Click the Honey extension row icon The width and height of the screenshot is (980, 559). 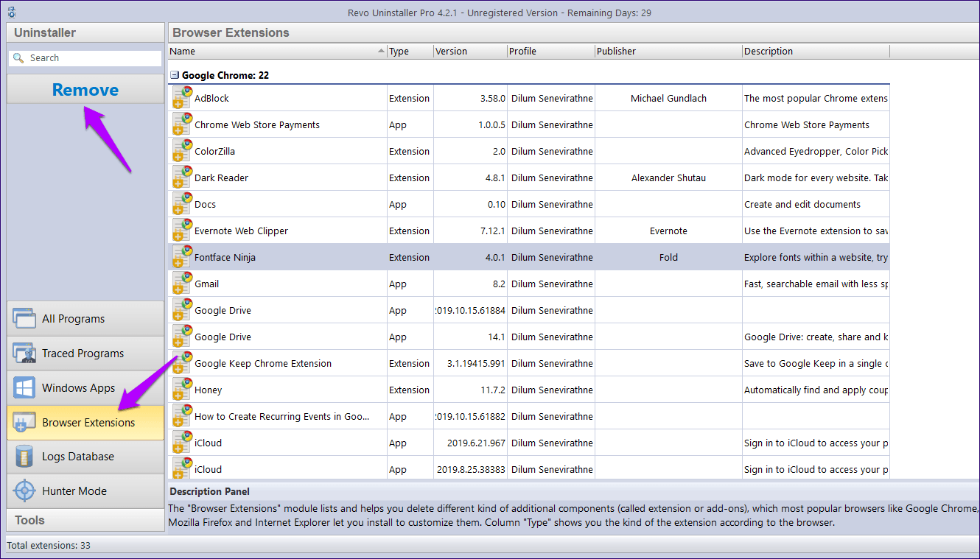(182, 390)
